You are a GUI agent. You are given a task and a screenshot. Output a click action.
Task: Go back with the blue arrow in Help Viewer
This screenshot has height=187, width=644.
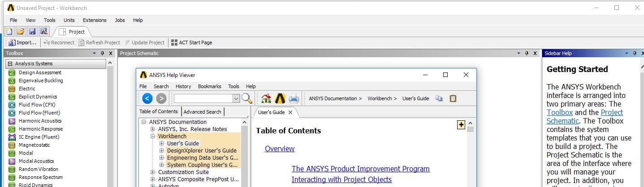[x=147, y=98]
